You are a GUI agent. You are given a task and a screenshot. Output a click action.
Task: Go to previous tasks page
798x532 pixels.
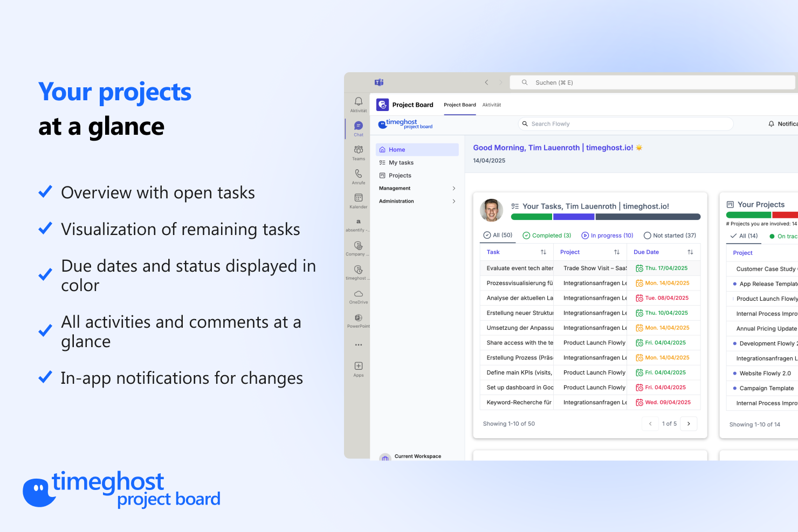tap(650, 424)
